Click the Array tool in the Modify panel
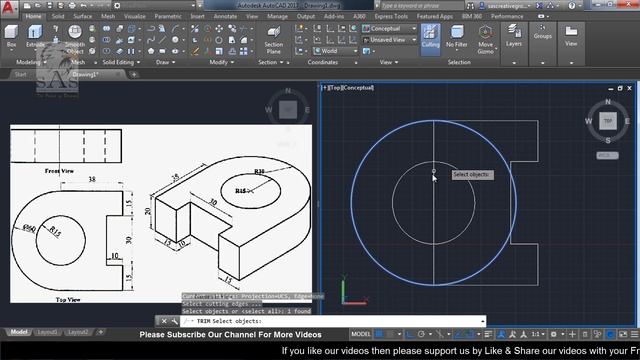This screenshot has height=360, width=640. pos(244,51)
